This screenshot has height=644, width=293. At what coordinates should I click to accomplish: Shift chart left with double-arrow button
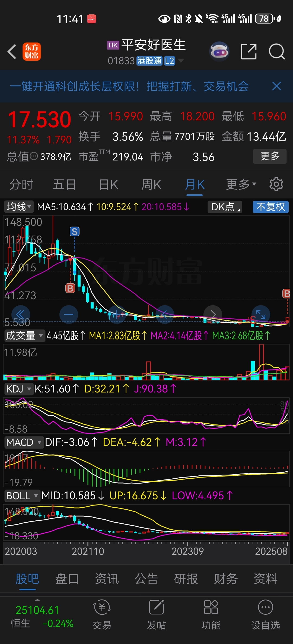click(x=21, y=314)
